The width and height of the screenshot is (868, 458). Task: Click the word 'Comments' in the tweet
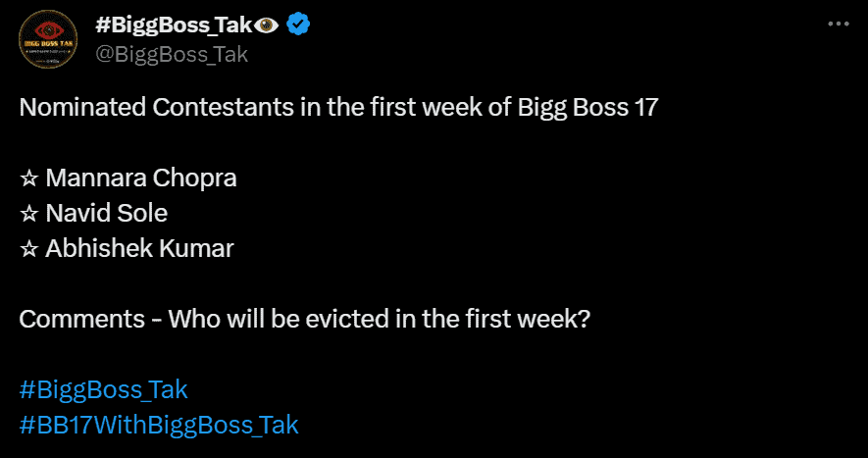(x=69, y=320)
